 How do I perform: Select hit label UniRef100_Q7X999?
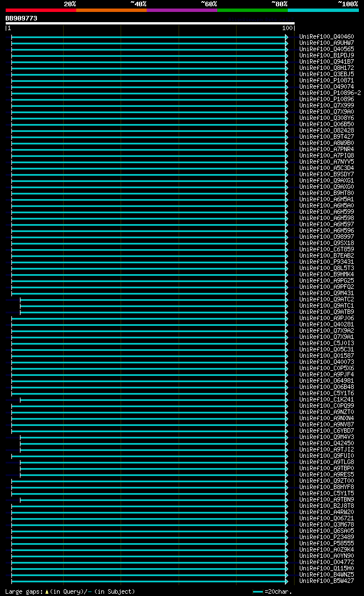(326, 106)
